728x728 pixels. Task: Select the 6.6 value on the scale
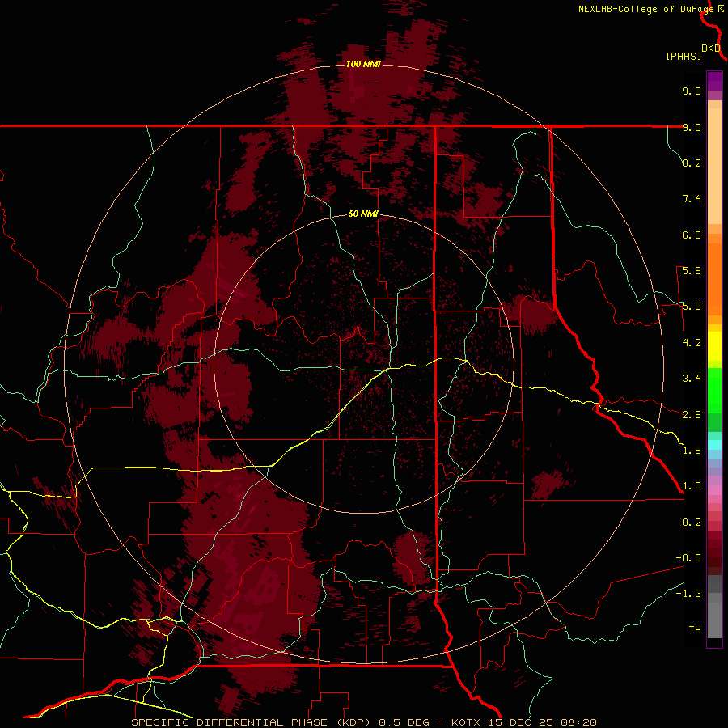[x=692, y=235]
